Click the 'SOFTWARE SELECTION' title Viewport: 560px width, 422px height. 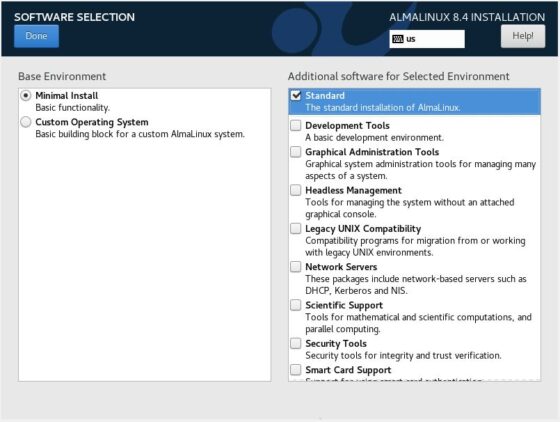[x=75, y=17]
